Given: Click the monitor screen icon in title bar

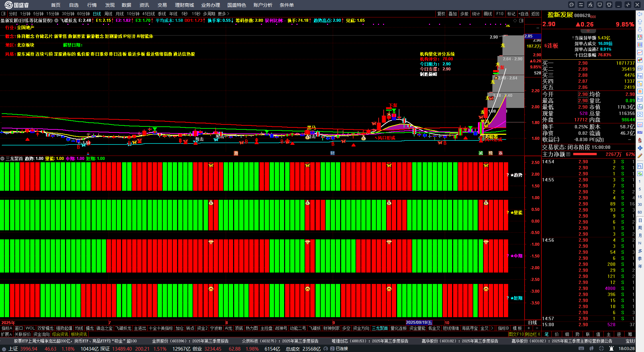Looking at the screenshot, I should tap(600, 5).
